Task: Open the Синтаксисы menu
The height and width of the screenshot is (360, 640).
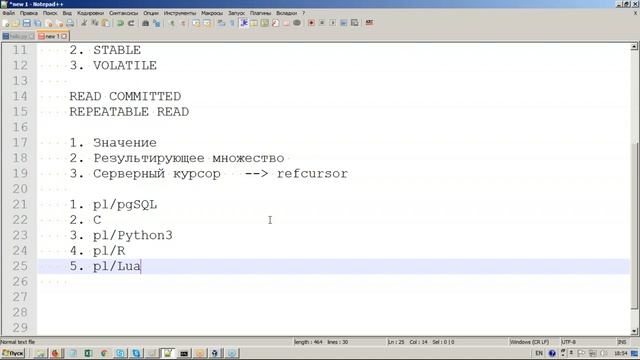Action: 124,13
